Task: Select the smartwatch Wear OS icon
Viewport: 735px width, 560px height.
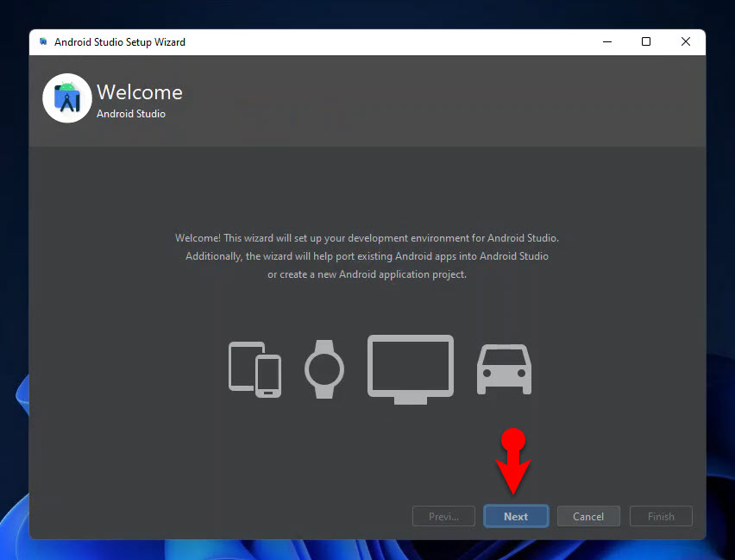Action: coord(324,369)
